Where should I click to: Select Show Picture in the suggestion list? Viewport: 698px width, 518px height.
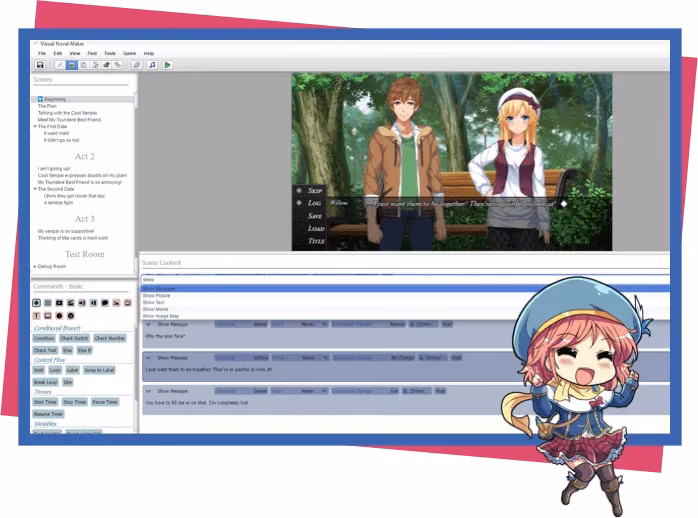(405, 295)
